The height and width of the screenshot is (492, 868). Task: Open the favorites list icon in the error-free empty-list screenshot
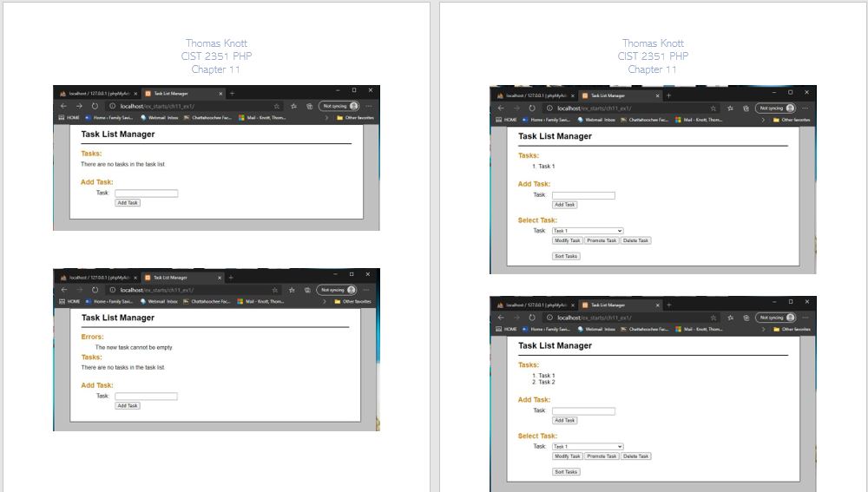point(293,106)
